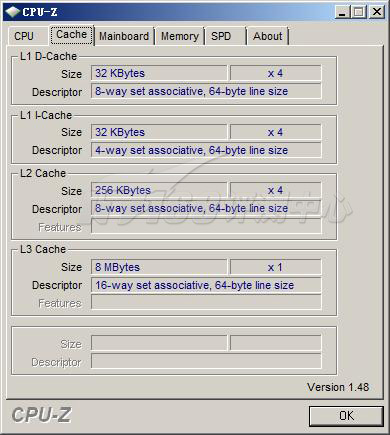Select the L1 I-Cache 32 KBytes field
This screenshot has width=390, height=435.
[159, 132]
